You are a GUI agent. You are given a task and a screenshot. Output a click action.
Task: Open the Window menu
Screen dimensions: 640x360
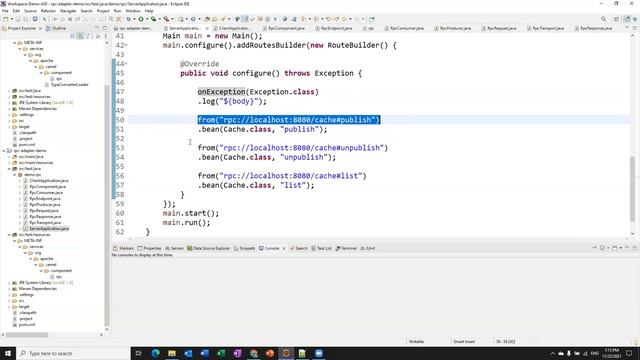133,11
